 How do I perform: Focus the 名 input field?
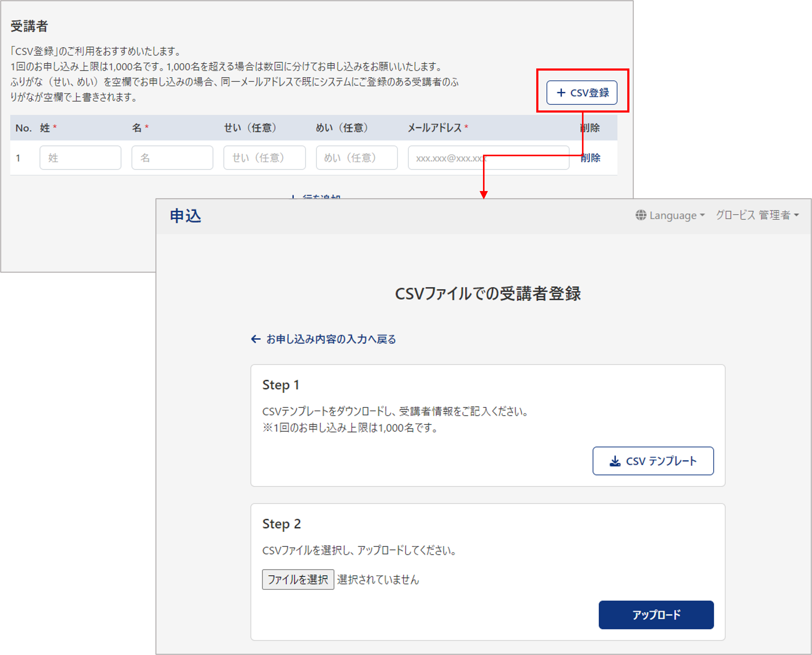click(172, 158)
